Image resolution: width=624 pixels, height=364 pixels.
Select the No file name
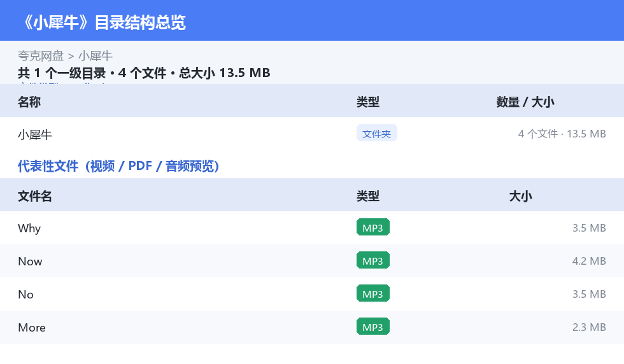pyautogui.click(x=25, y=294)
